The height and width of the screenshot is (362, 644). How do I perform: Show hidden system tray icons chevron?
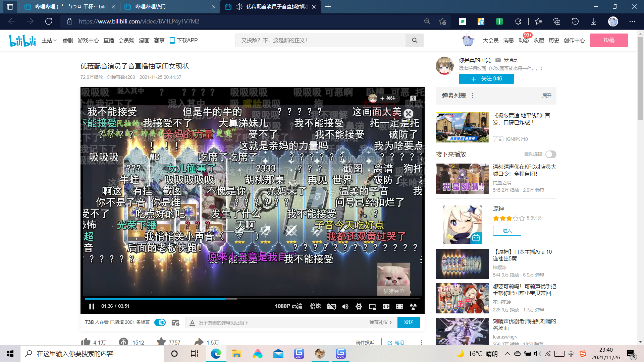pyautogui.click(x=507, y=354)
